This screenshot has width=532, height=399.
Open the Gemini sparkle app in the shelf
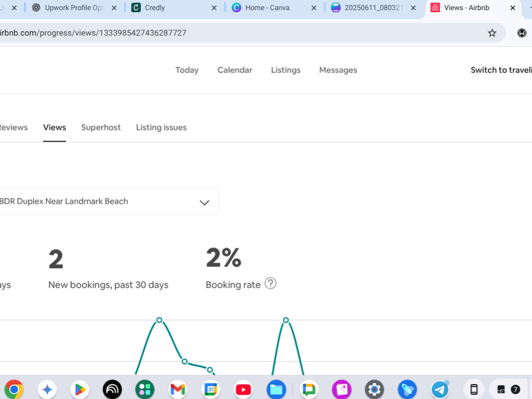pos(47,389)
